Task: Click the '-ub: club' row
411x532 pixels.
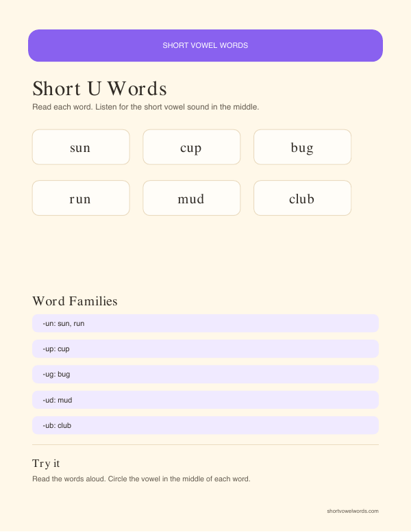Action: pos(206,425)
